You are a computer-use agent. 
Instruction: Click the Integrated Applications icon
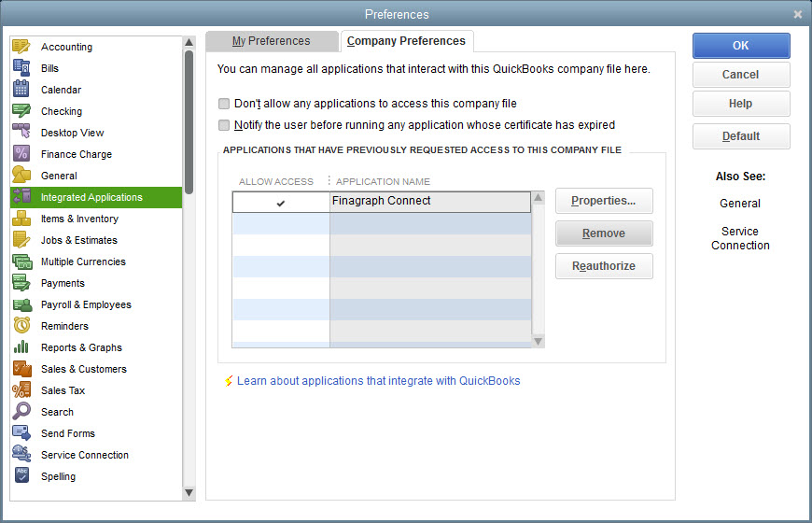pyautogui.click(x=21, y=197)
